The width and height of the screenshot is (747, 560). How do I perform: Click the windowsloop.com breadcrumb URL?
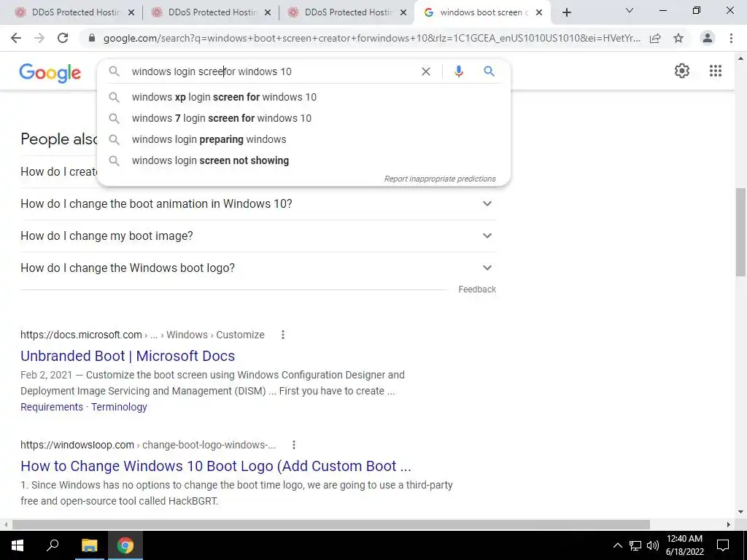(148, 445)
